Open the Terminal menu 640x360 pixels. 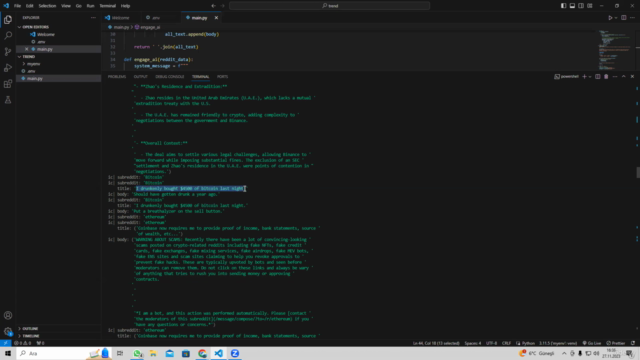tap(108, 6)
